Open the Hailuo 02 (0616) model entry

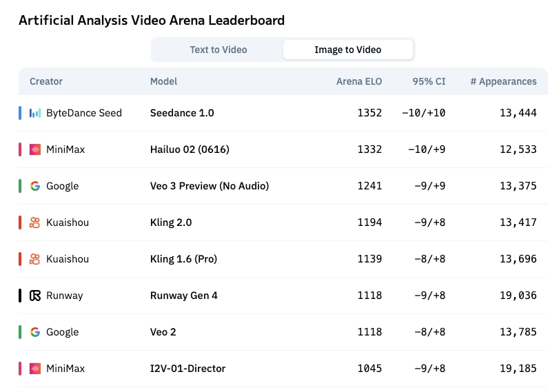coord(190,149)
